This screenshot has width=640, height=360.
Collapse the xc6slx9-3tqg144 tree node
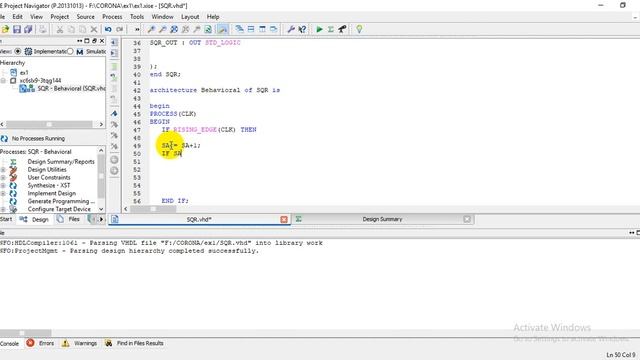click(3, 81)
